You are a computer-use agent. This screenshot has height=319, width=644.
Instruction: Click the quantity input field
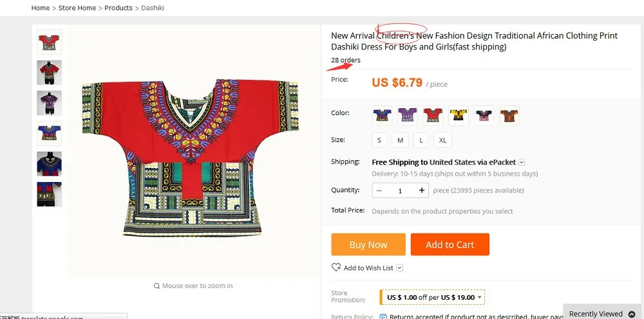click(x=400, y=190)
